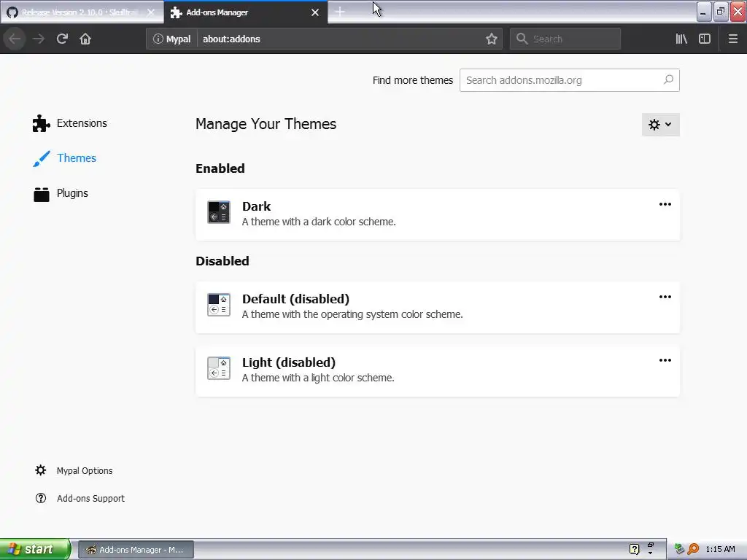747x560 pixels.
Task: Open Mypal Options link
Action: (x=74, y=470)
